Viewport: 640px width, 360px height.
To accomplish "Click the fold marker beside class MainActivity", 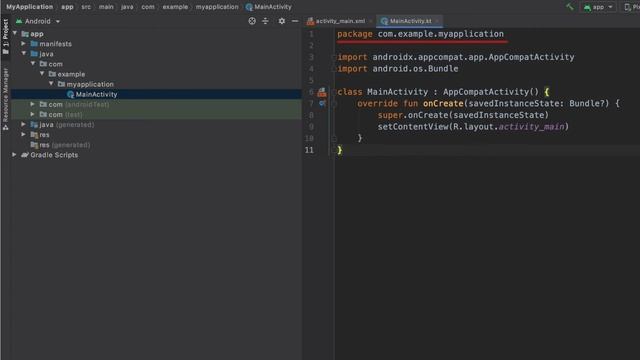I will (x=334, y=92).
